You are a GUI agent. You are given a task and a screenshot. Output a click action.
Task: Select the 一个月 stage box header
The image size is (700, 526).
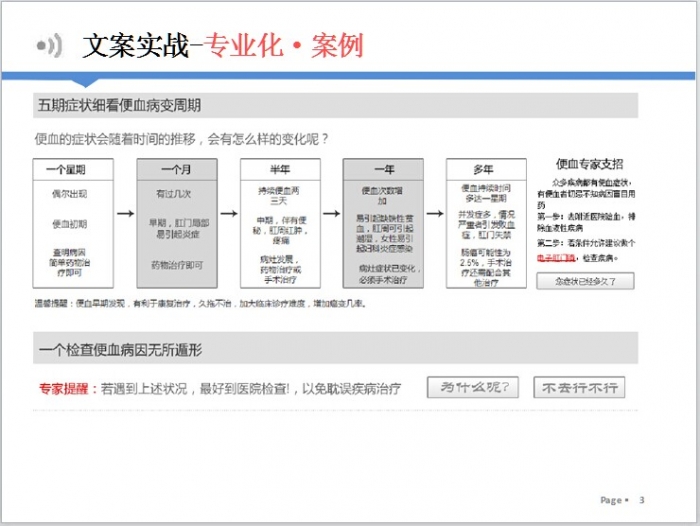[176, 169]
